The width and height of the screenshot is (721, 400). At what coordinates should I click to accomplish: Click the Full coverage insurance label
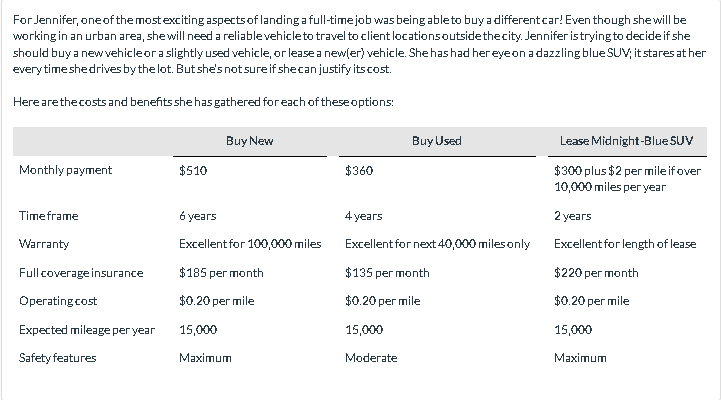coord(81,273)
